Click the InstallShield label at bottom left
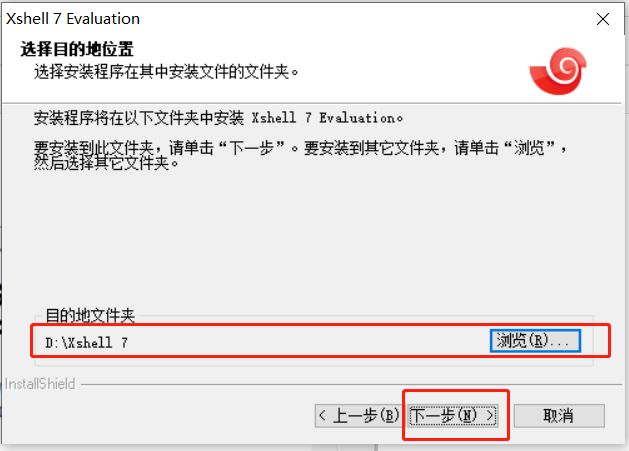629x451 pixels. (40, 384)
